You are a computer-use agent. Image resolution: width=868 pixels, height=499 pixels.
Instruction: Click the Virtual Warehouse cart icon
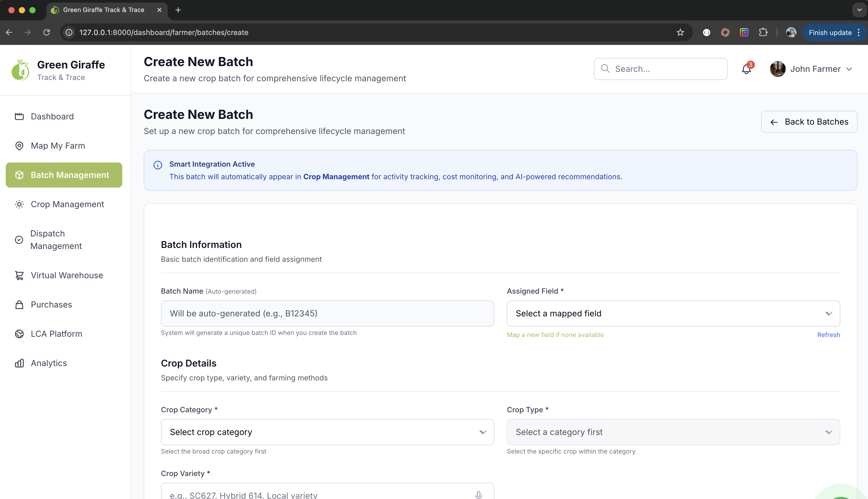[19, 275]
